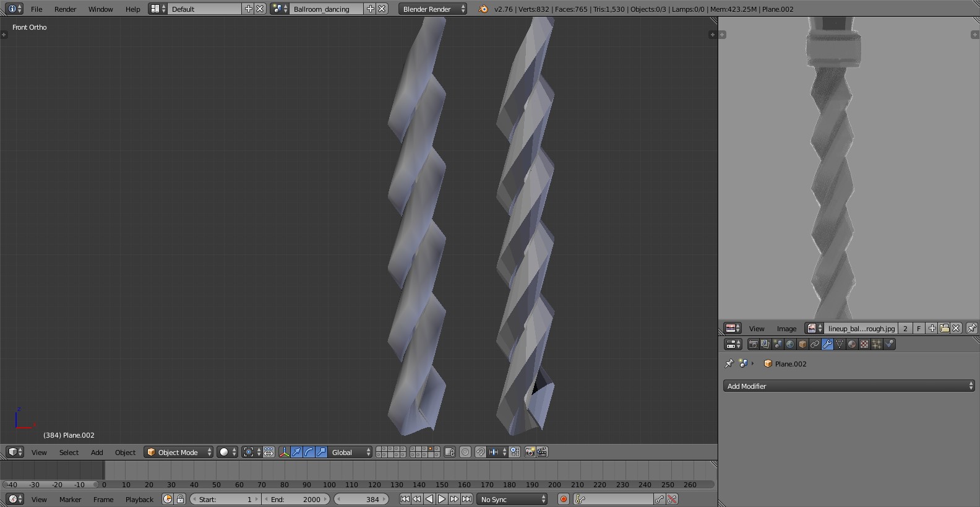This screenshot has height=507, width=980.
Task: Open the Constraints chain-link tab
Action: (815, 344)
